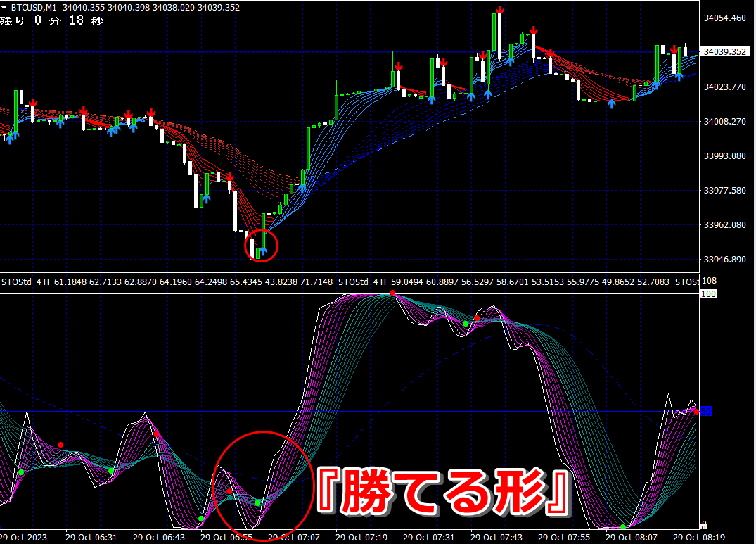Click the 34054.460 price axis label
The image size is (756, 544).
pos(724,18)
